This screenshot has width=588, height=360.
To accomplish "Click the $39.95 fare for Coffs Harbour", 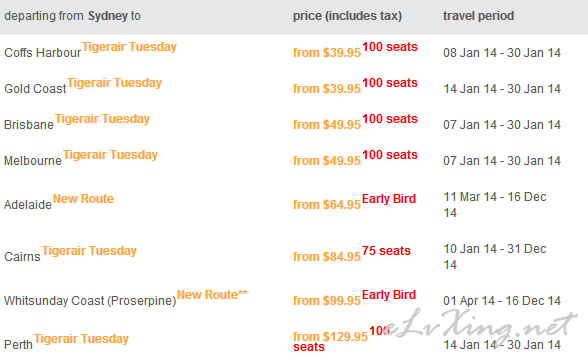I will tap(327, 52).
